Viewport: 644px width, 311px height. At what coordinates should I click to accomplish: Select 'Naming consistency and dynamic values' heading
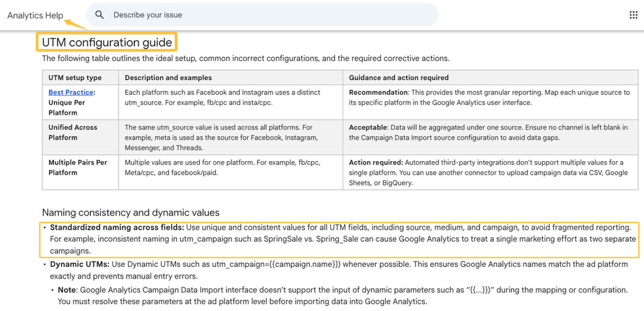click(x=131, y=212)
